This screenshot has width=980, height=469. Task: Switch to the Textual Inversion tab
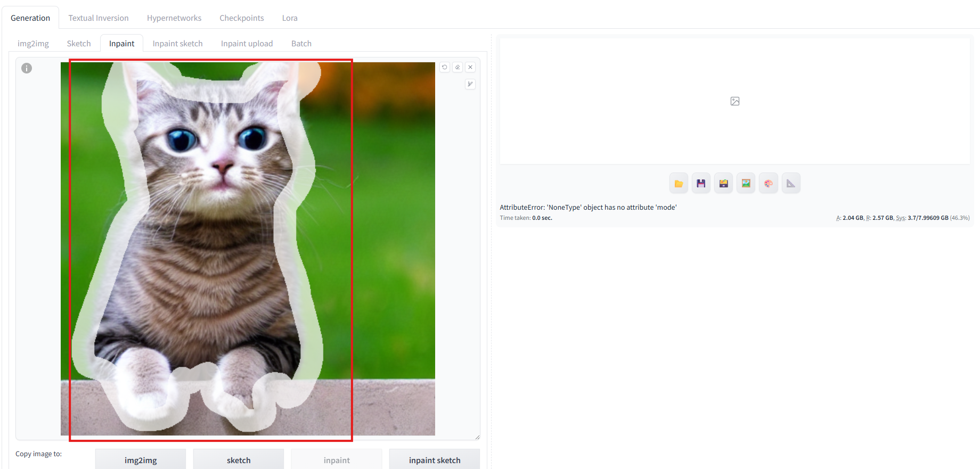click(x=99, y=18)
